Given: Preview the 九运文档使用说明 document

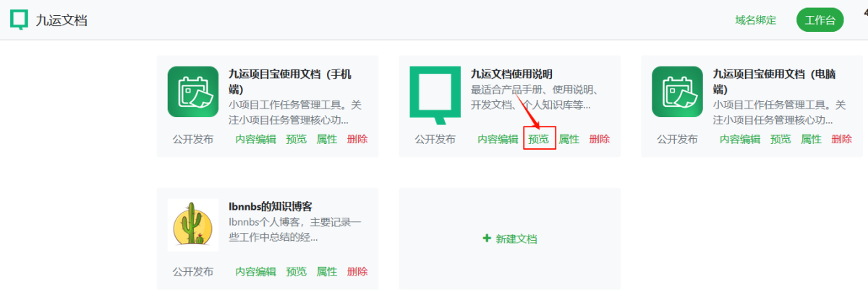Looking at the screenshot, I should [x=539, y=140].
